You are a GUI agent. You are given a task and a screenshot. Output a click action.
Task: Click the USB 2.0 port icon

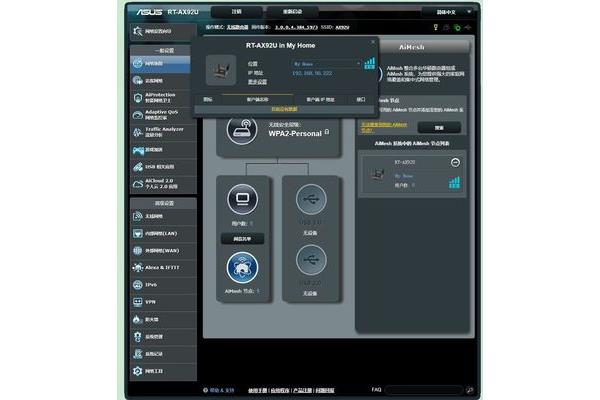[x=311, y=260]
